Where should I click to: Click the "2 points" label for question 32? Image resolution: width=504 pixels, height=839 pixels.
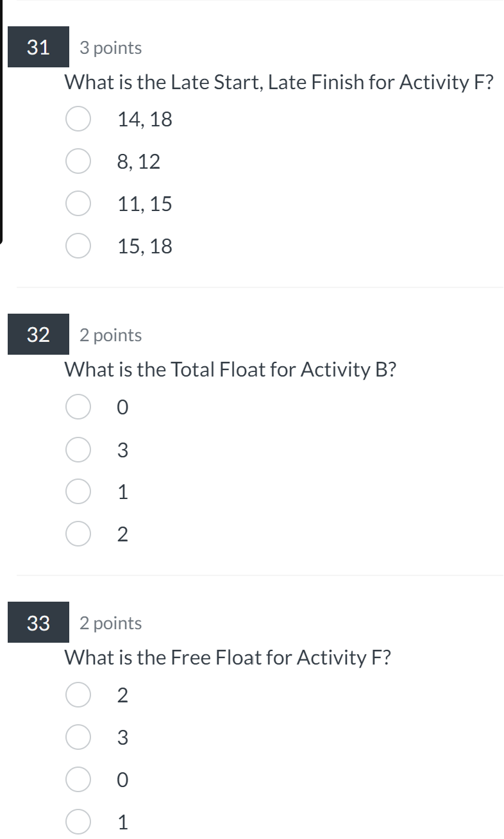110,334
